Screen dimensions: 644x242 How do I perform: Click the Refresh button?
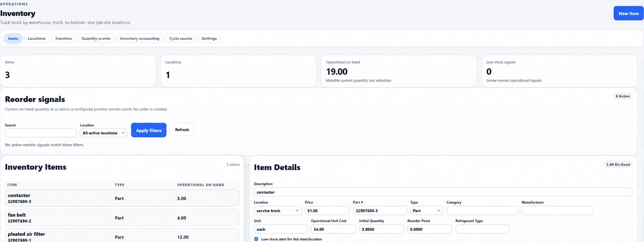[x=182, y=130]
